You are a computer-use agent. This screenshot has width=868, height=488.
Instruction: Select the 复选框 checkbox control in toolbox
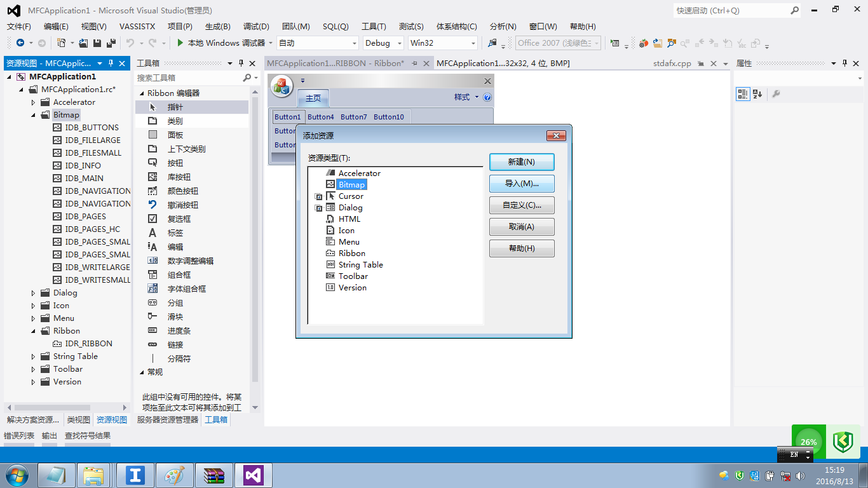(179, 219)
